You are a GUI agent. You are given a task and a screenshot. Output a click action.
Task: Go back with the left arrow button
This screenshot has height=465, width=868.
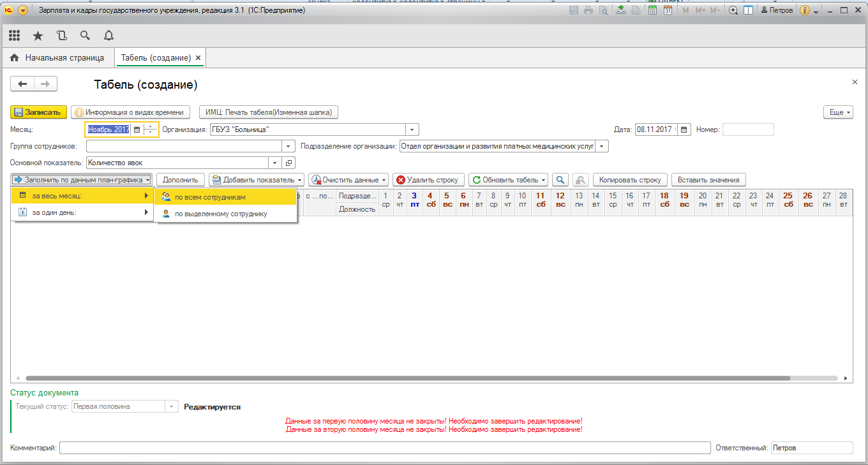(x=23, y=84)
